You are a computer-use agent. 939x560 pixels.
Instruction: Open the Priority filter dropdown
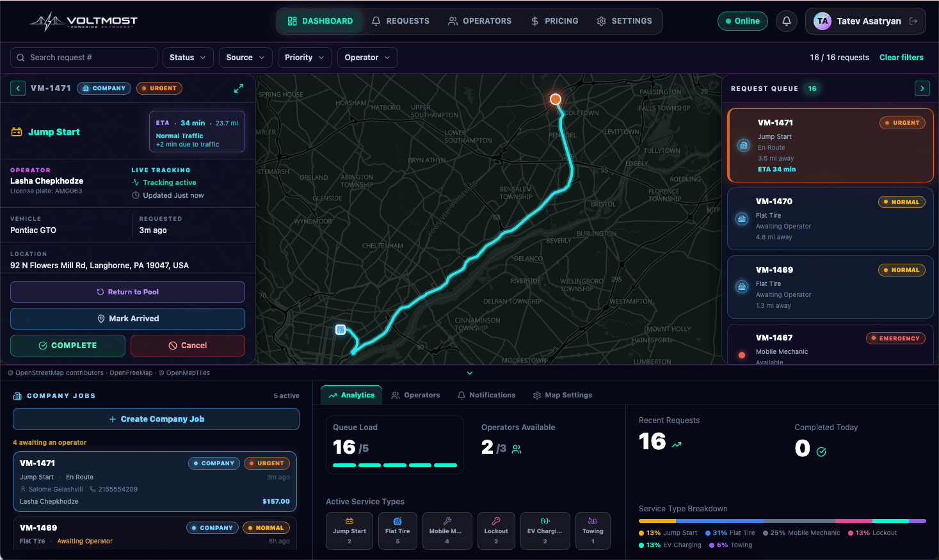[305, 58]
